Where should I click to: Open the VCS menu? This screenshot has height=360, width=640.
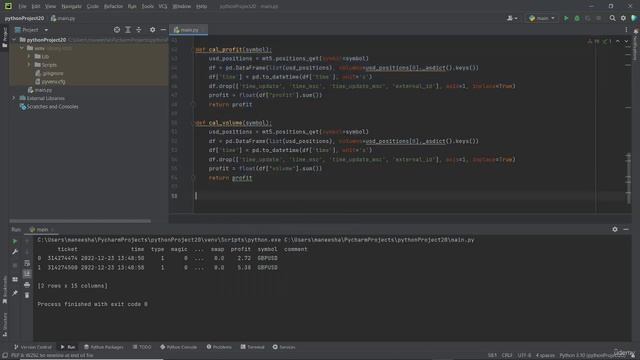point(162,6)
